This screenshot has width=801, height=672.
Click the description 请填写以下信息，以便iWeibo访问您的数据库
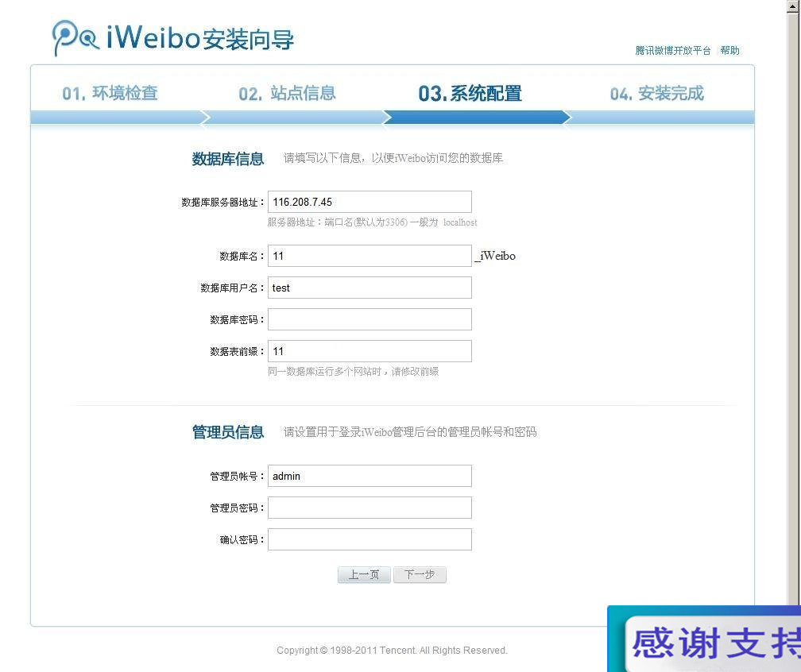(x=393, y=158)
